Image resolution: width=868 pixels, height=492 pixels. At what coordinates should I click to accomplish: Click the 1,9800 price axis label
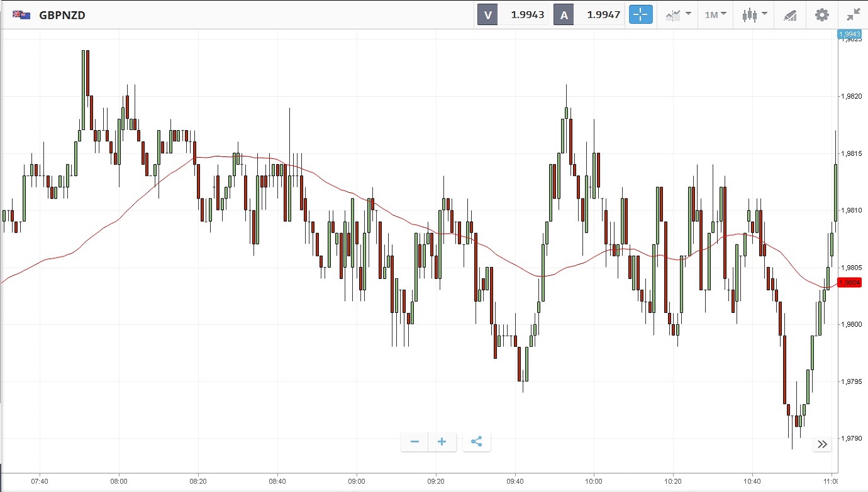[851, 324]
